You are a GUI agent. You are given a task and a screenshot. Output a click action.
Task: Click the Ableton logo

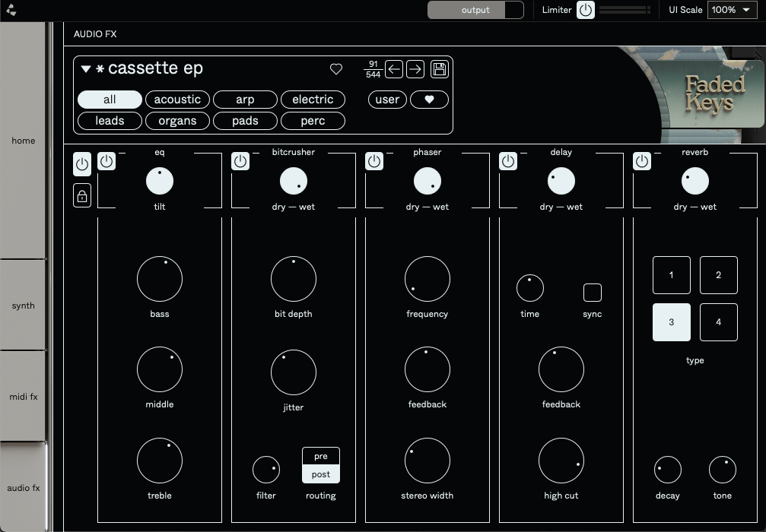click(11, 10)
